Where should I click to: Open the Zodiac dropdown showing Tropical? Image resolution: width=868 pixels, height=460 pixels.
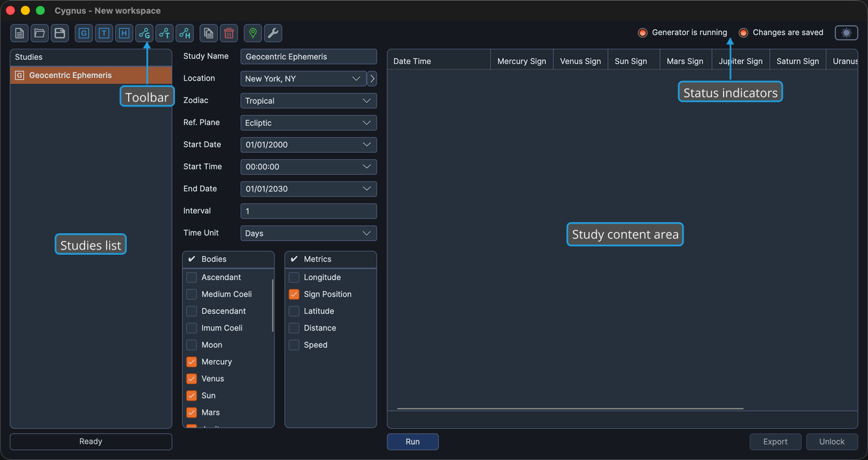(309, 101)
